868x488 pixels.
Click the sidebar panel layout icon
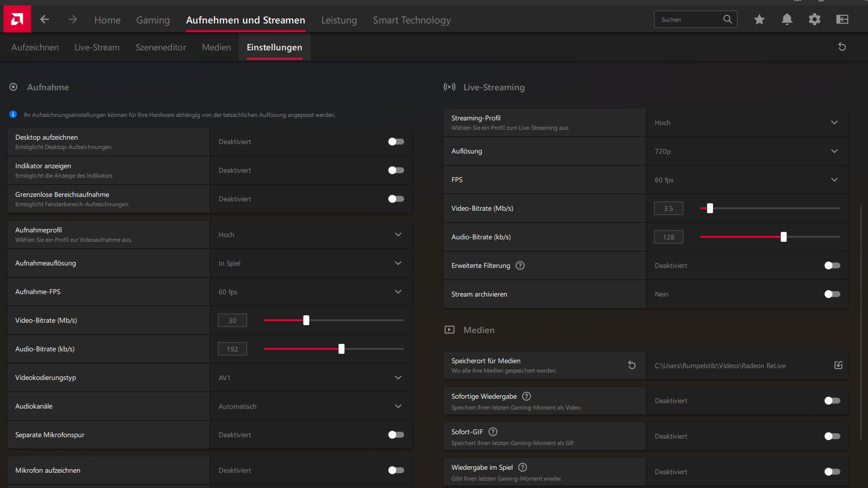point(842,19)
